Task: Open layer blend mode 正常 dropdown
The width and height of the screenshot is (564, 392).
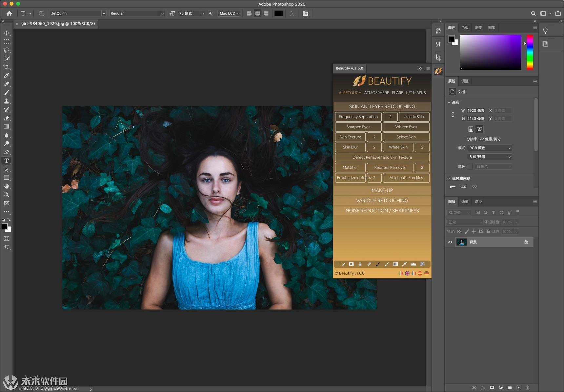Action: [x=465, y=222]
